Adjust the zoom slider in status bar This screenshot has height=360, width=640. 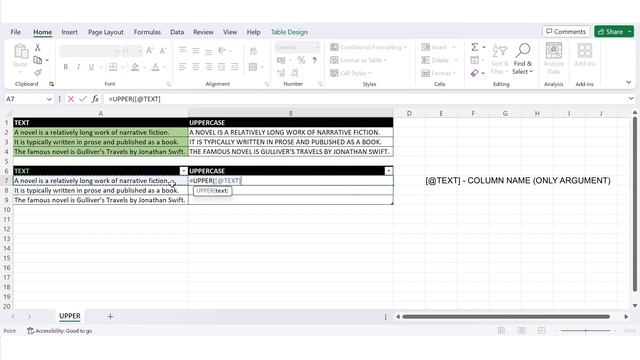click(586, 331)
